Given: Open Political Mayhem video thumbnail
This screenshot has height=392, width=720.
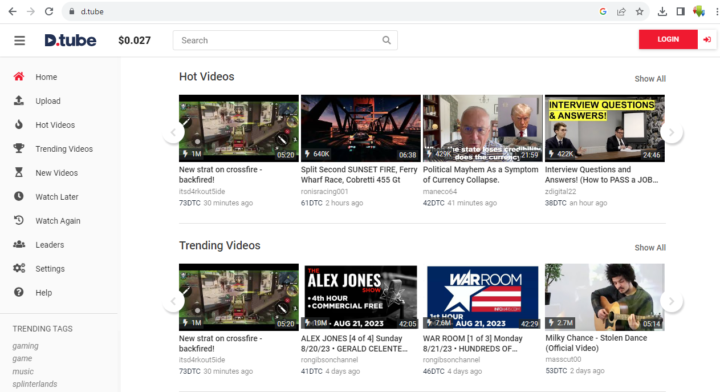Looking at the screenshot, I should tap(483, 128).
